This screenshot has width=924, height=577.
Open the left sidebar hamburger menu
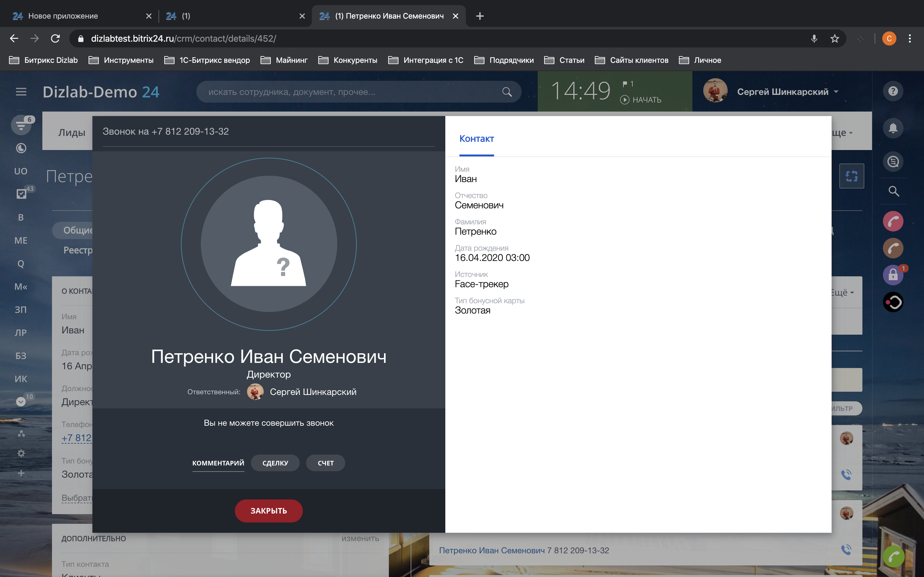click(x=21, y=92)
